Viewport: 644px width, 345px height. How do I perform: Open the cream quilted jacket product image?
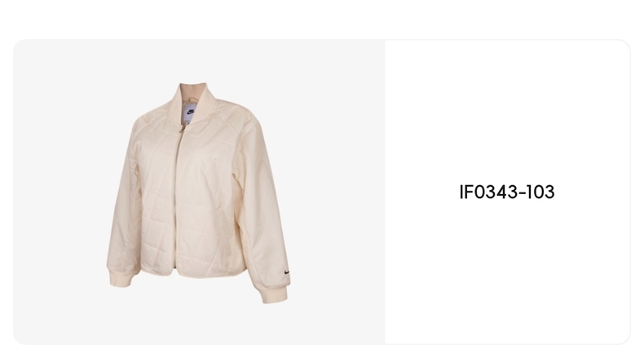tap(198, 193)
